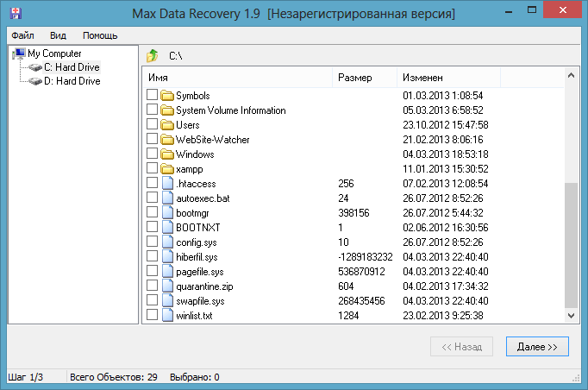The height and width of the screenshot is (390, 588).
Task: Click the scrollbar up arrow
Action: (571, 75)
